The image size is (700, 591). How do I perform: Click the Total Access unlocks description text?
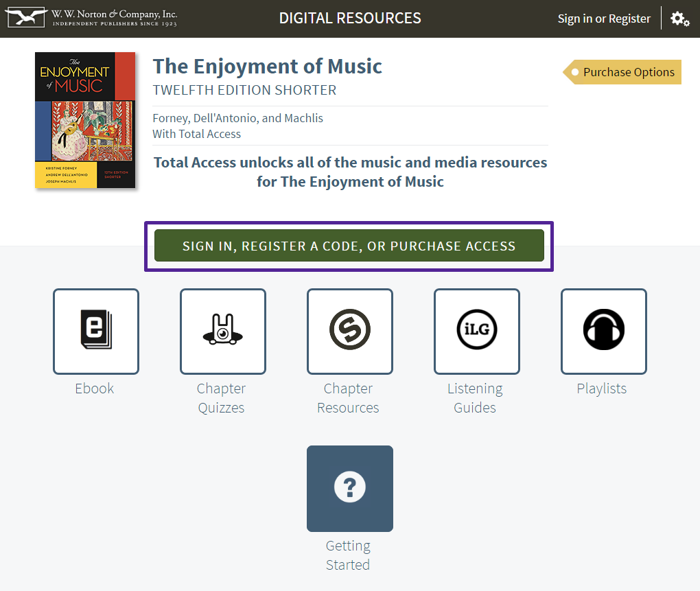point(351,172)
